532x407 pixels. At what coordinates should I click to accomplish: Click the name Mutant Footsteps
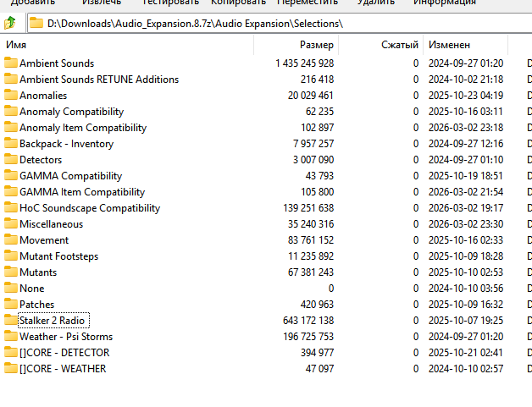coord(59,256)
